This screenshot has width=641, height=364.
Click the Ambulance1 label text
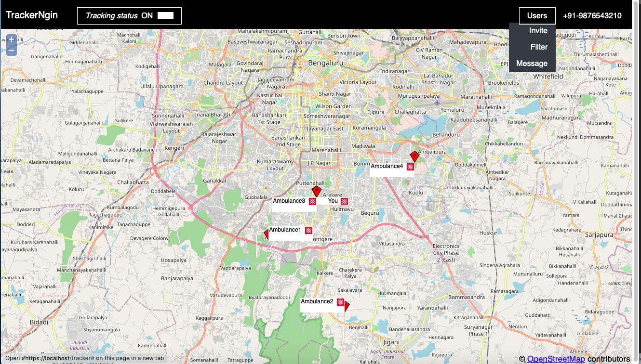point(285,230)
